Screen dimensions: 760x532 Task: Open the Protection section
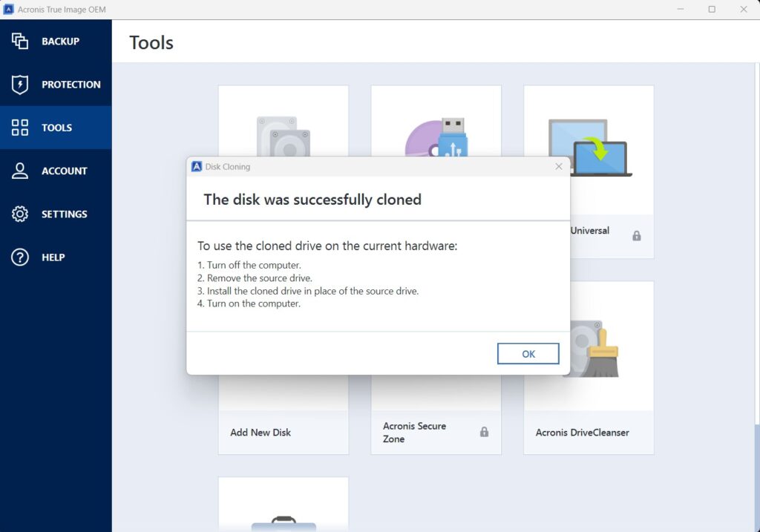click(x=71, y=85)
